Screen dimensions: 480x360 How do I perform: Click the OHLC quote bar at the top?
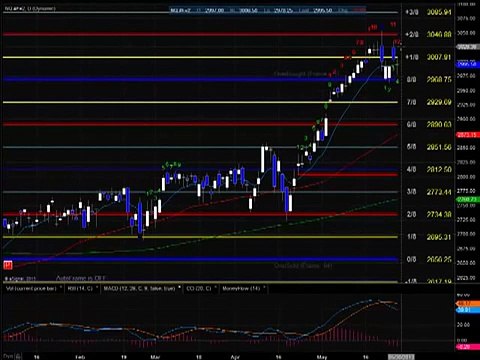(268, 10)
